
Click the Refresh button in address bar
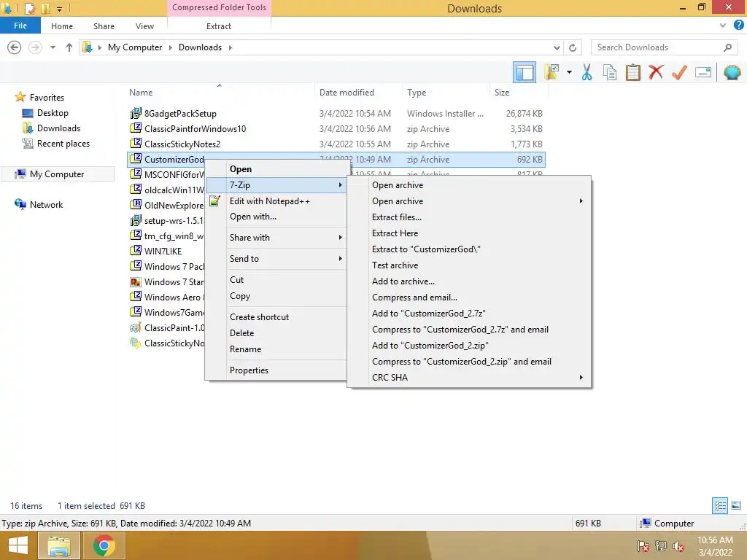pos(573,47)
